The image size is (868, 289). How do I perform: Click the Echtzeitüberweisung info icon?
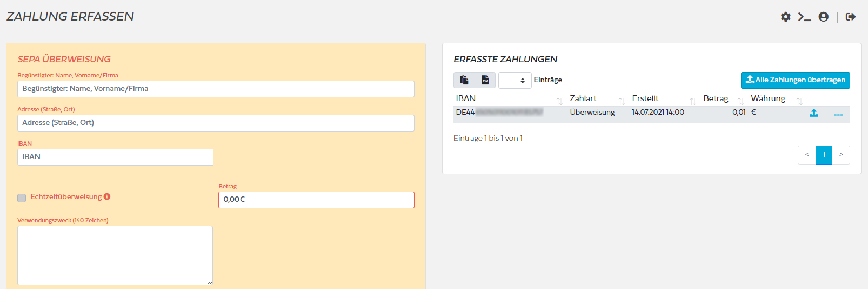pyautogui.click(x=107, y=196)
